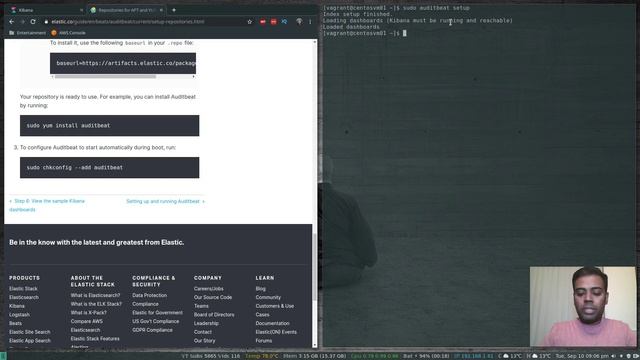Open the AWS Console bookmark
Viewport: 640px width, 360px height.
(x=68, y=33)
